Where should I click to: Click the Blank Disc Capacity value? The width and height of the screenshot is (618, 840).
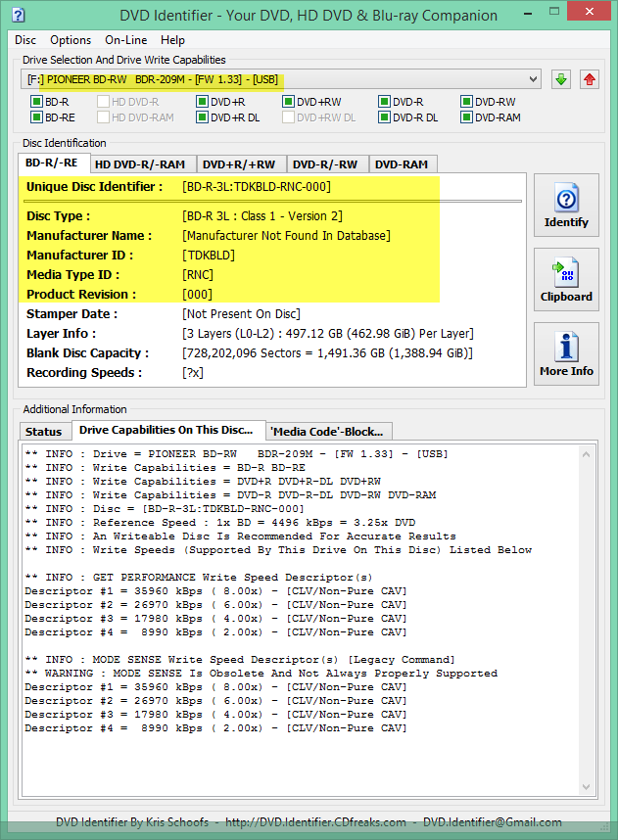pyautogui.click(x=327, y=353)
